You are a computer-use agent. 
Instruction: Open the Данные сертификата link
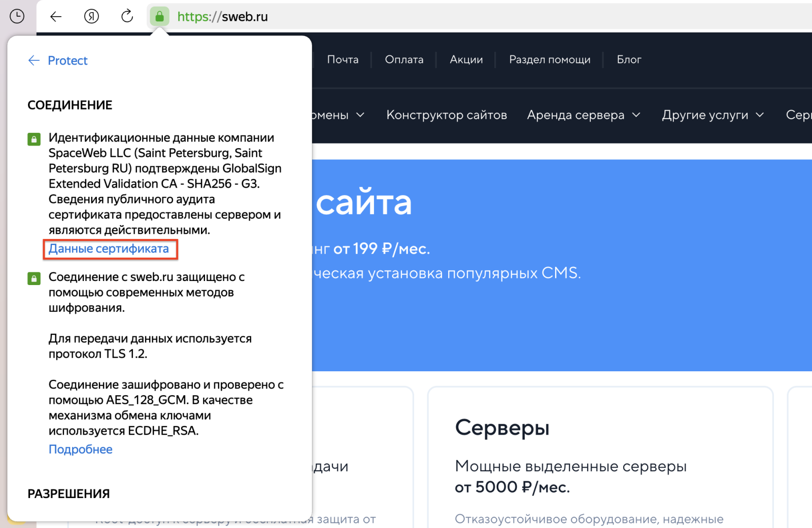109,249
